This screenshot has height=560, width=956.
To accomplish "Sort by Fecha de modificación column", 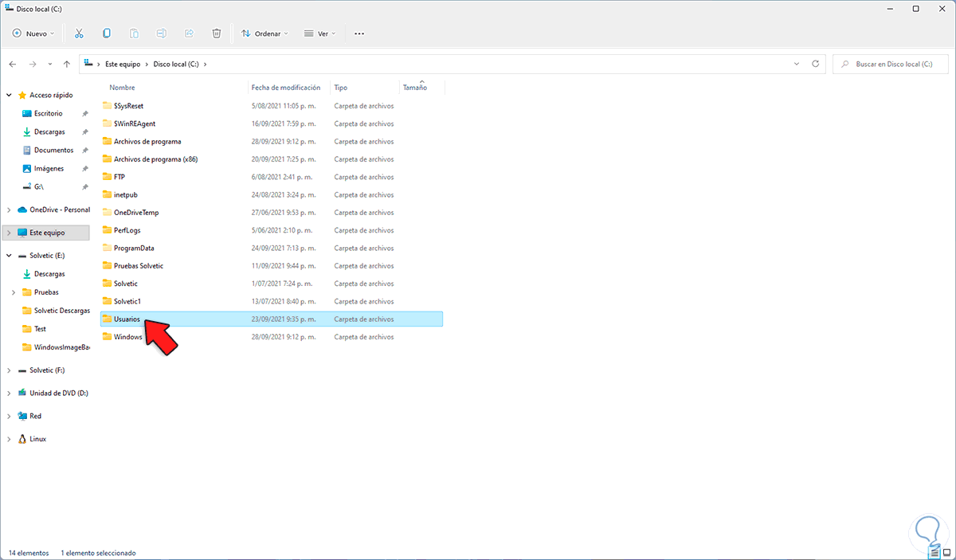I will (288, 88).
